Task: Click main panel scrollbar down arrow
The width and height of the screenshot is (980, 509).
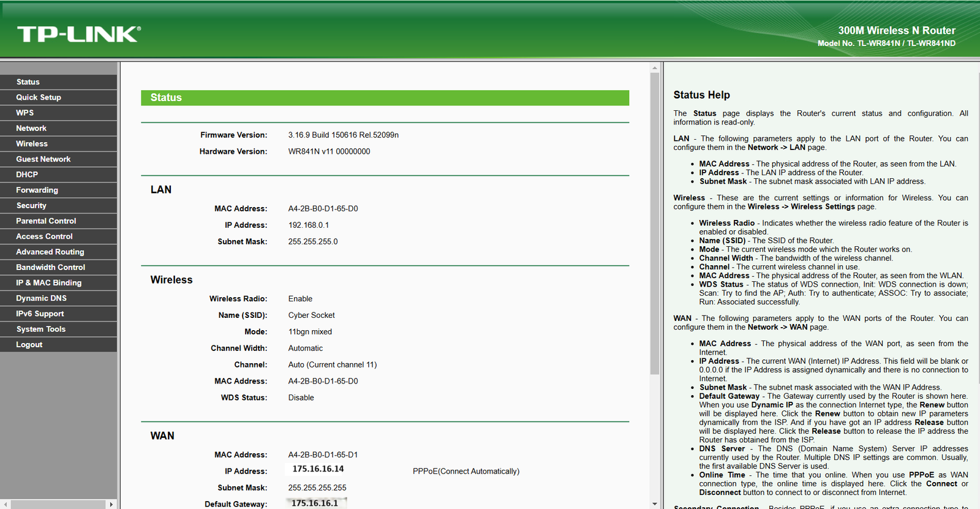Action: 655,504
